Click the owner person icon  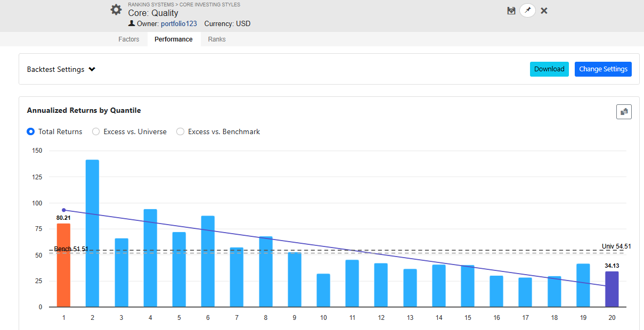[132, 24]
